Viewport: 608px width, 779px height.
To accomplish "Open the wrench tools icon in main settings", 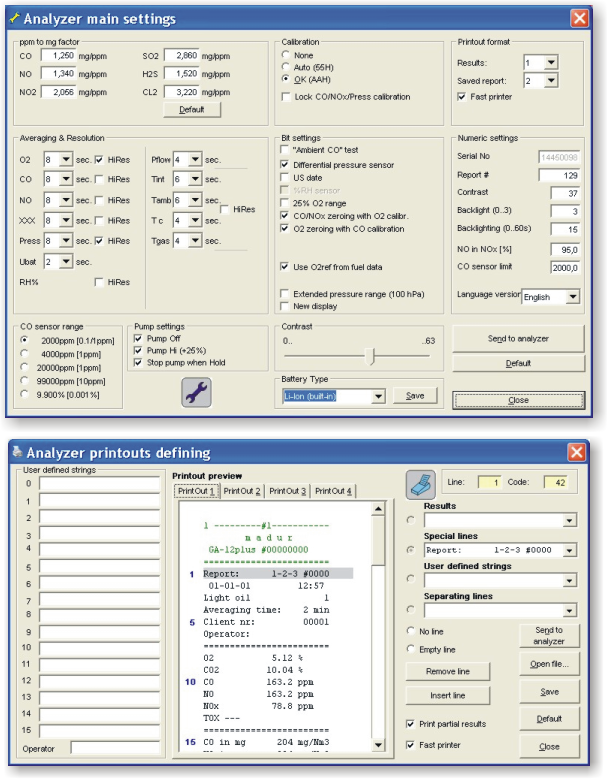I will coord(197,392).
